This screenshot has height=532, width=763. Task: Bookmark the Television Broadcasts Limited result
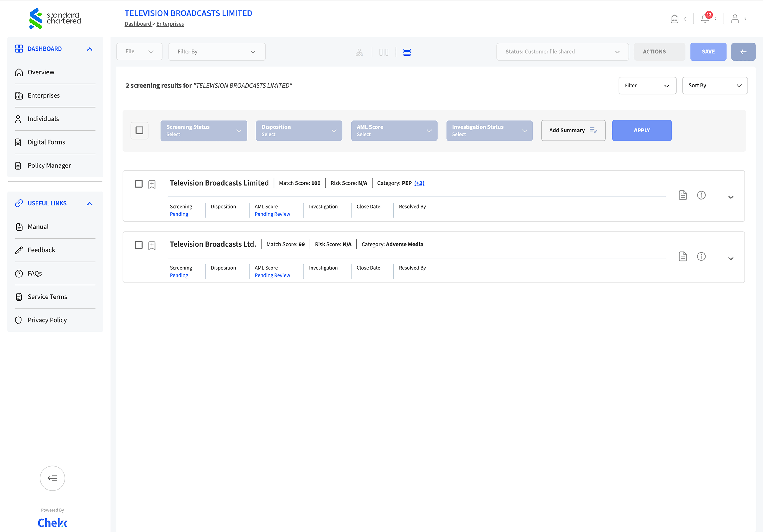[x=152, y=184]
